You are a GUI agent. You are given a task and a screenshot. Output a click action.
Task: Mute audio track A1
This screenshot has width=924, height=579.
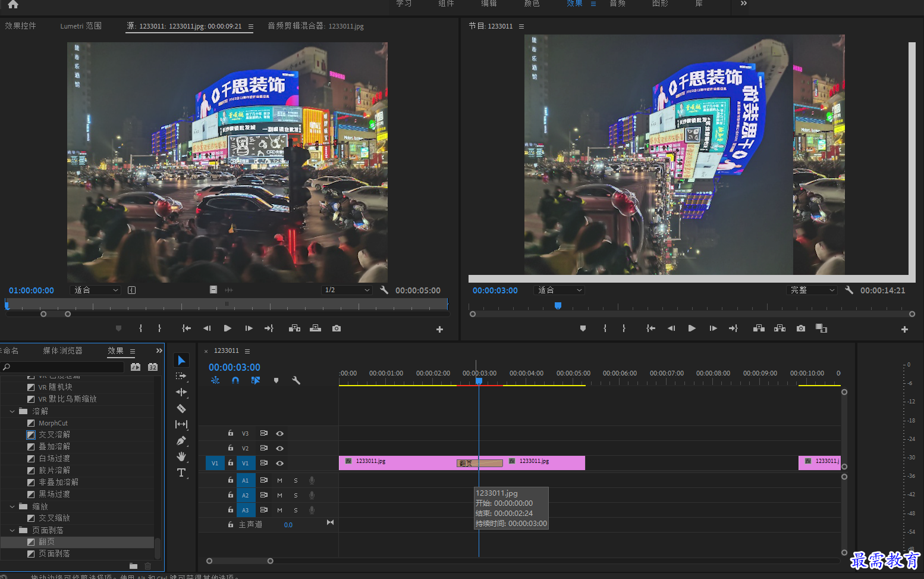click(279, 480)
